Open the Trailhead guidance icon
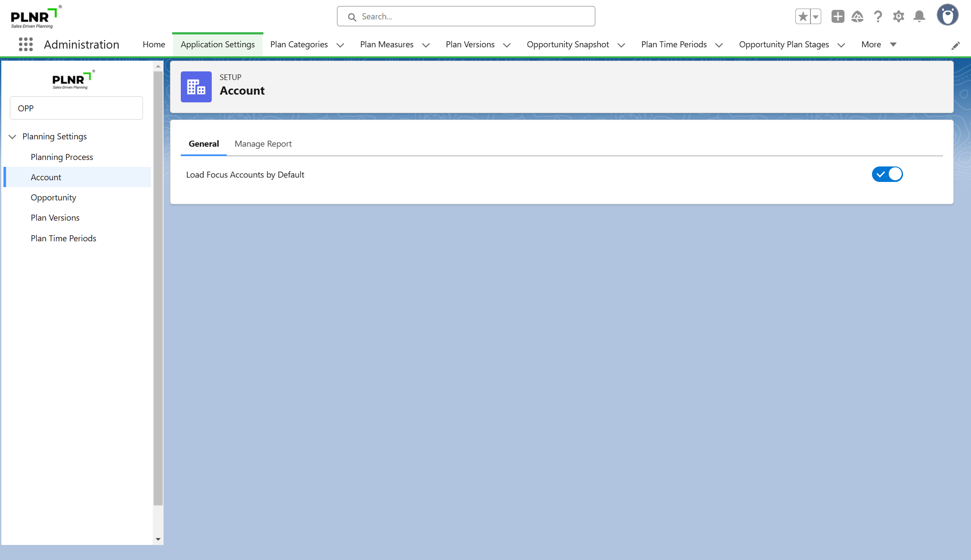Image resolution: width=971 pixels, height=560 pixels. (857, 17)
